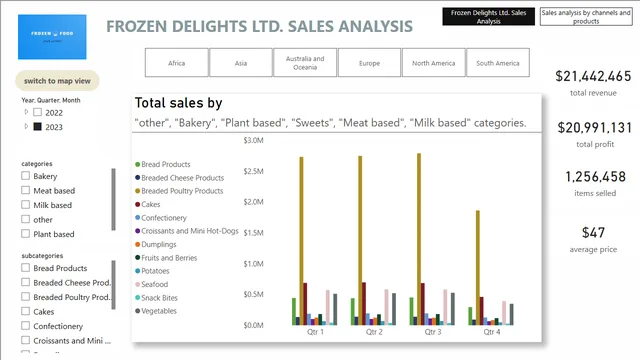
Task: Check the other category
Action: (25, 219)
